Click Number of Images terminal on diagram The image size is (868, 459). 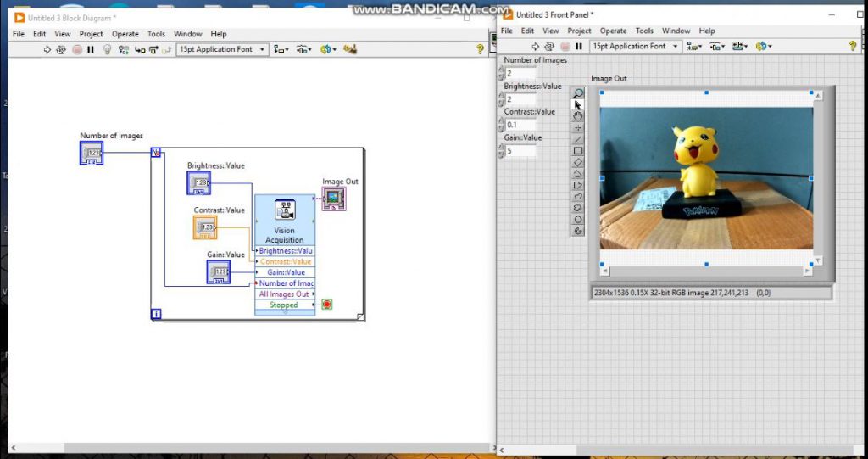pyautogui.click(x=92, y=153)
